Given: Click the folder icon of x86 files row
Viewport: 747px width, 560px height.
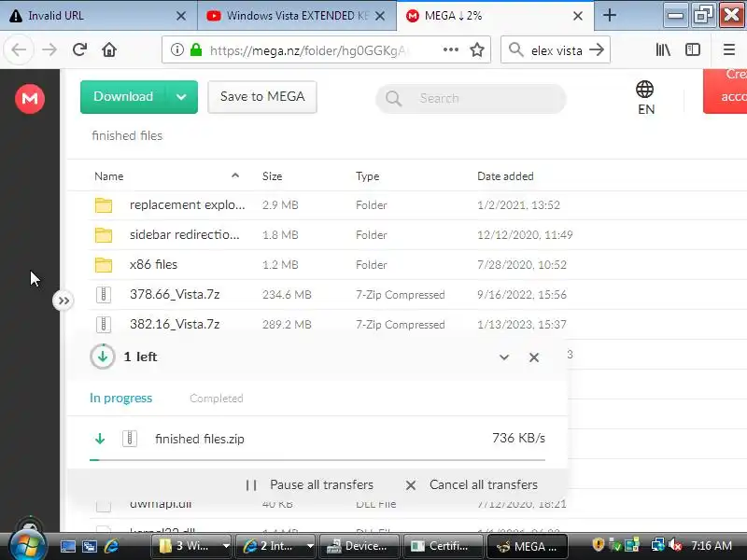Looking at the screenshot, I should tap(104, 265).
